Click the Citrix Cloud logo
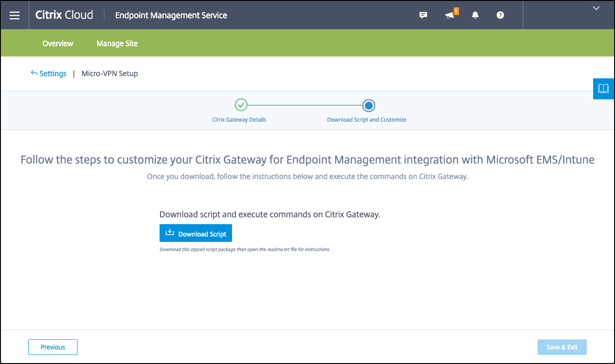 [64, 15]
